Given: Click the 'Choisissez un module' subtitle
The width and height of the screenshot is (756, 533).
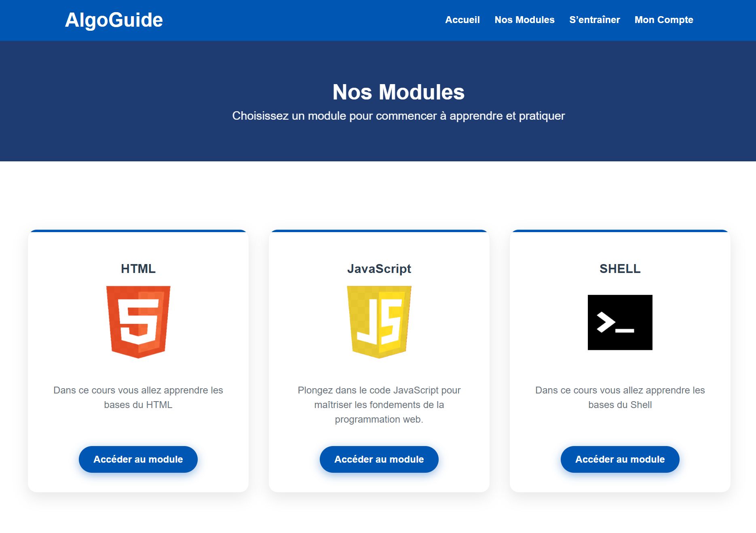Looking at the screenshot, I should point(398,116).
